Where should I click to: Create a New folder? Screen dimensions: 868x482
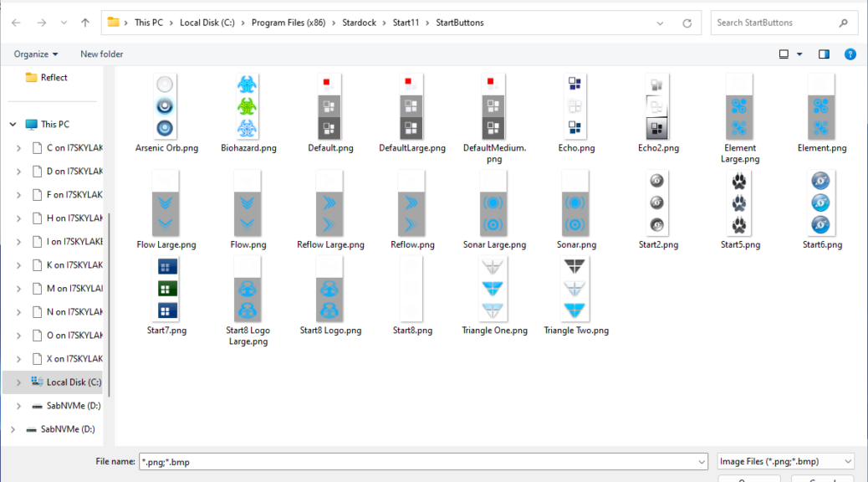coord(102,54)
